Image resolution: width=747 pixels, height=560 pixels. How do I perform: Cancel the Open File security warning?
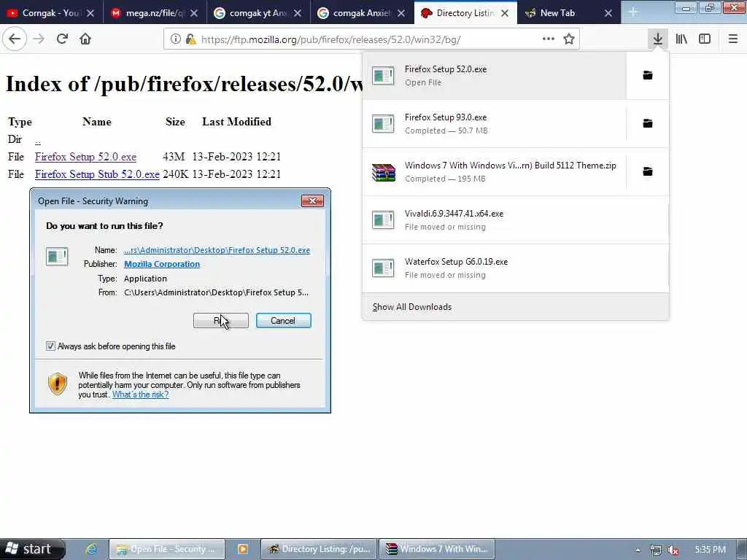(x=284, y=321)
